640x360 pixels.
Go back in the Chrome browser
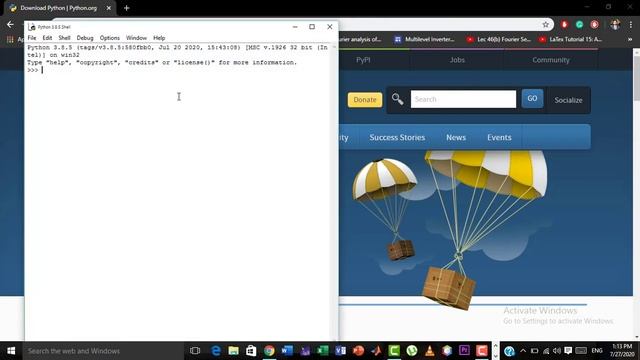[x=10, y=24]
